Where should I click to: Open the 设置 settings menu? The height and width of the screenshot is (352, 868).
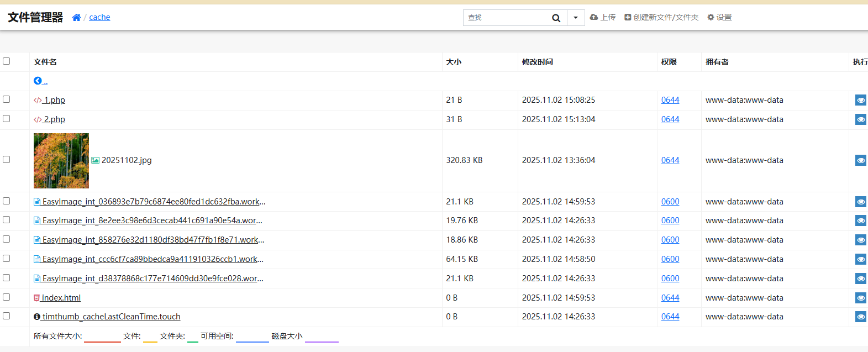[x=719, y=18]
